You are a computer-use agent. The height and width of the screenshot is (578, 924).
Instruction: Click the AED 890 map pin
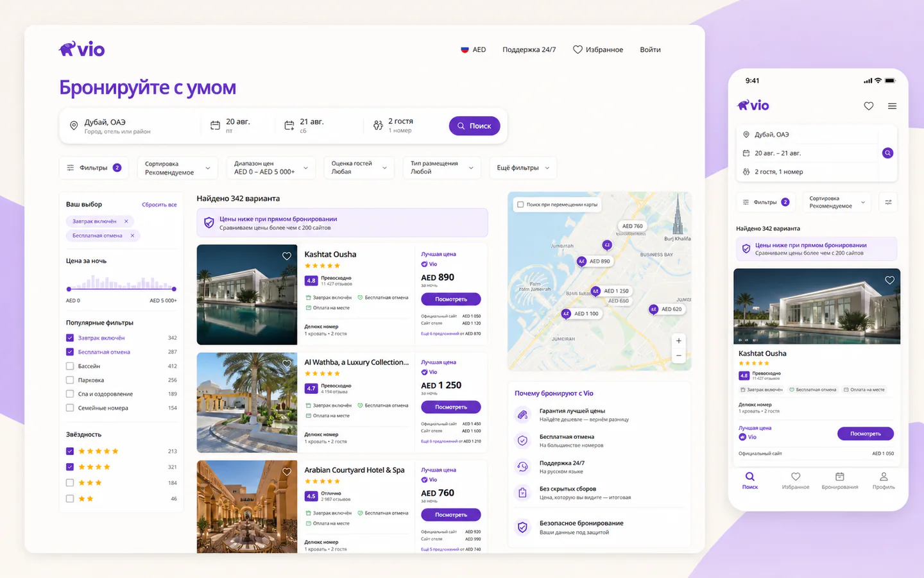pyautogui.click(x=594, y=261)
